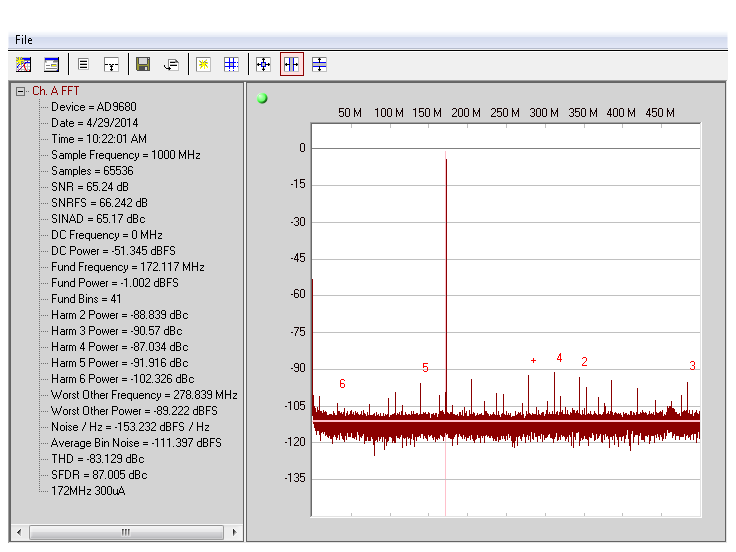
Task: Toggle the blue grid lines icon
Action: click(x=231, y=64)
